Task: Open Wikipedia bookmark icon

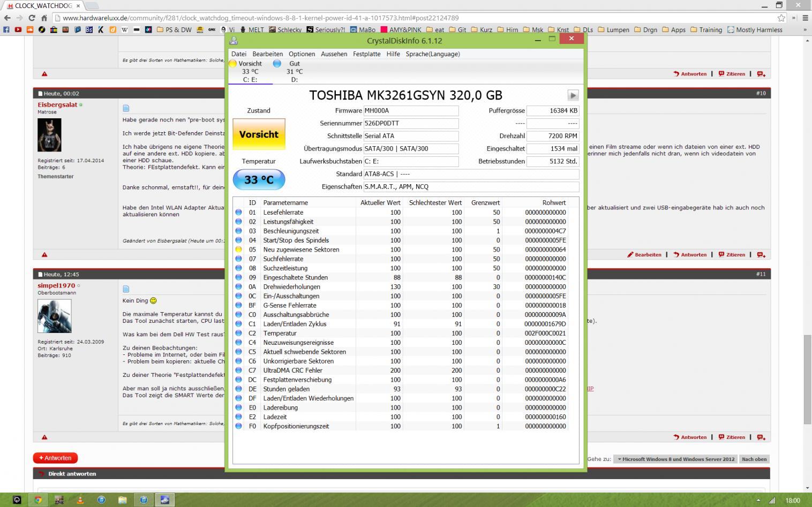Action: [x=124, y=29]
